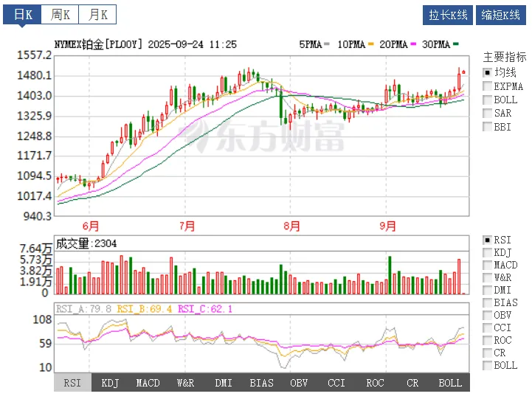Image resolution: width=532 pixels, height=402 pixels.
Task: Click the latest red candlestick at chart's right edge
Action: click(x=464, y=72)
